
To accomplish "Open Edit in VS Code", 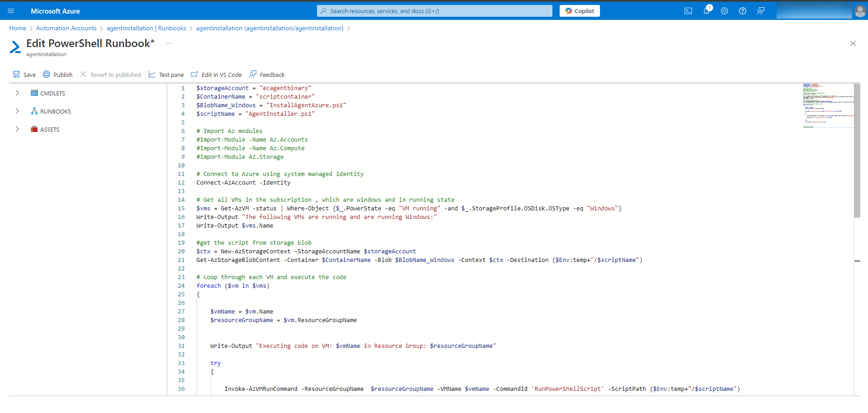I will 216,75.
